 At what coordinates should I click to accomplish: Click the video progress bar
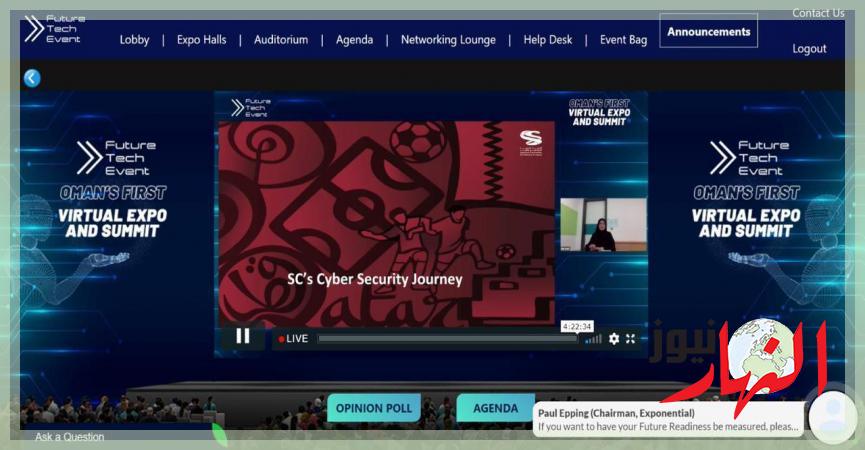click(x=447, y=339)
